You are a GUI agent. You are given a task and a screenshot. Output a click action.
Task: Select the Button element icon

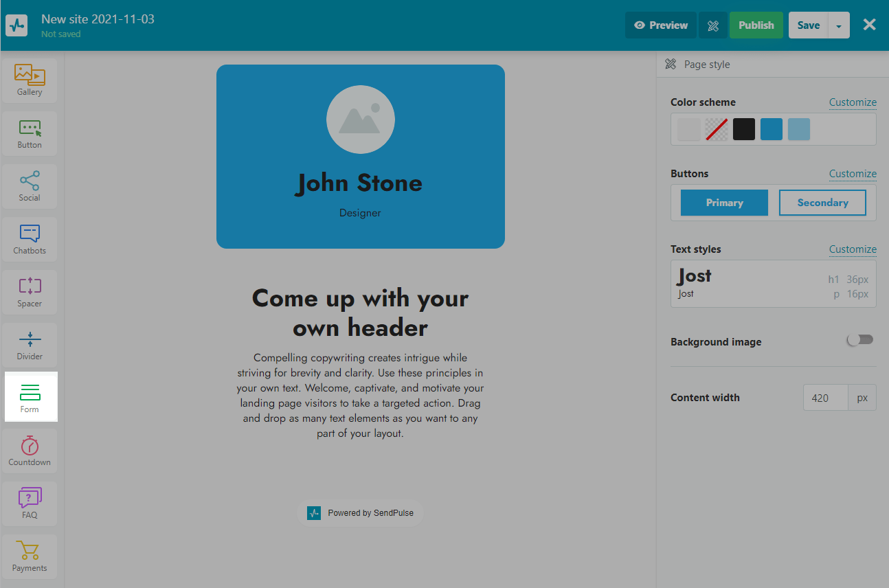30,128
